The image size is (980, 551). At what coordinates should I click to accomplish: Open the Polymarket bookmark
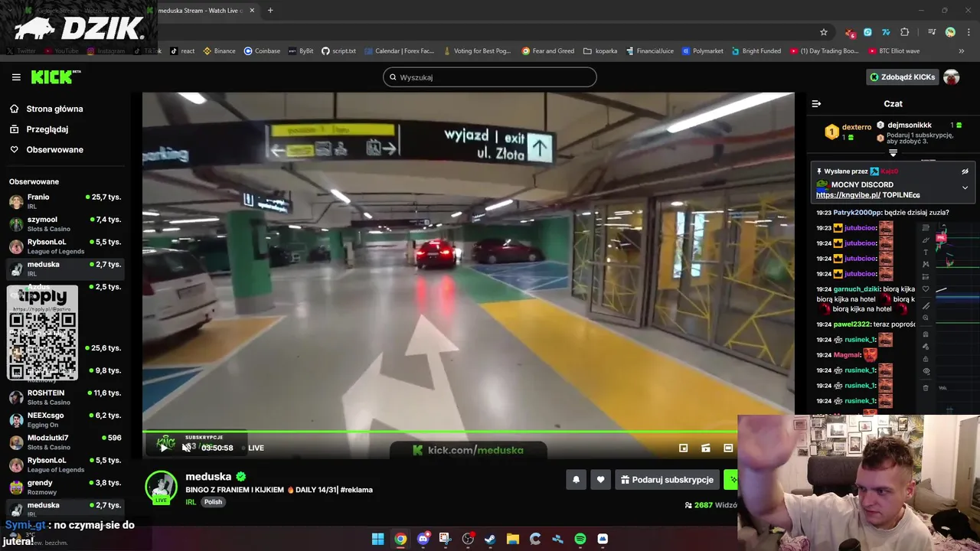point(702,51)
